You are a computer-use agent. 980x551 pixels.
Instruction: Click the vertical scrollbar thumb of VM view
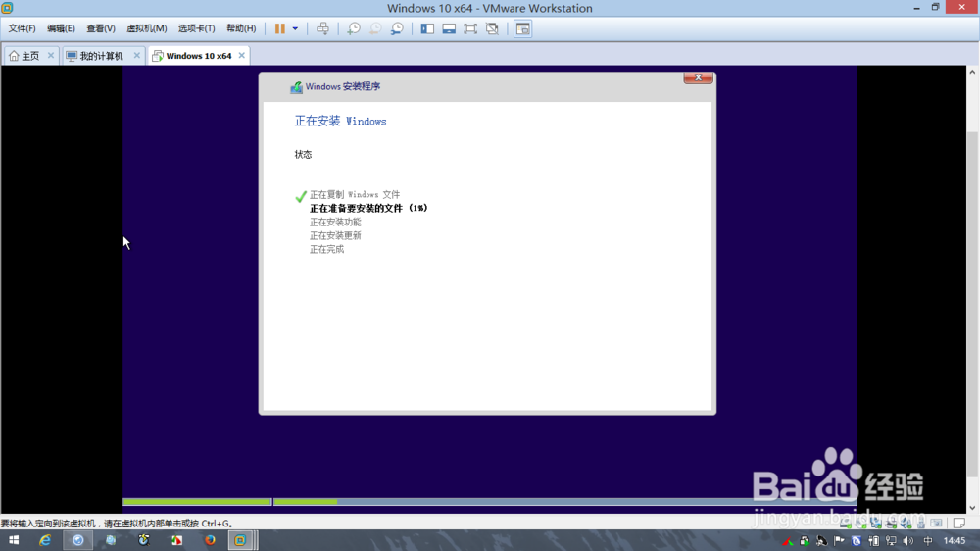click(x=972, y=304)
